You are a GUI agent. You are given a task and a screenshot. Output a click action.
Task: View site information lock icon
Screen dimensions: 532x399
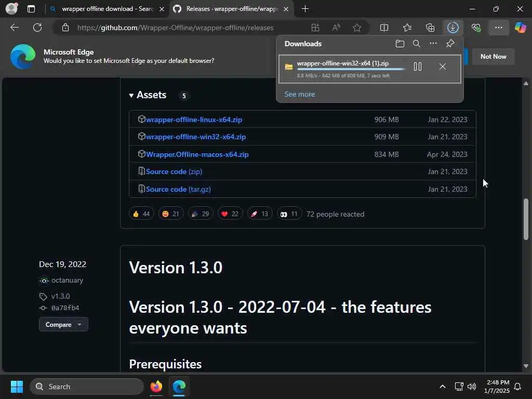point(65,28)
